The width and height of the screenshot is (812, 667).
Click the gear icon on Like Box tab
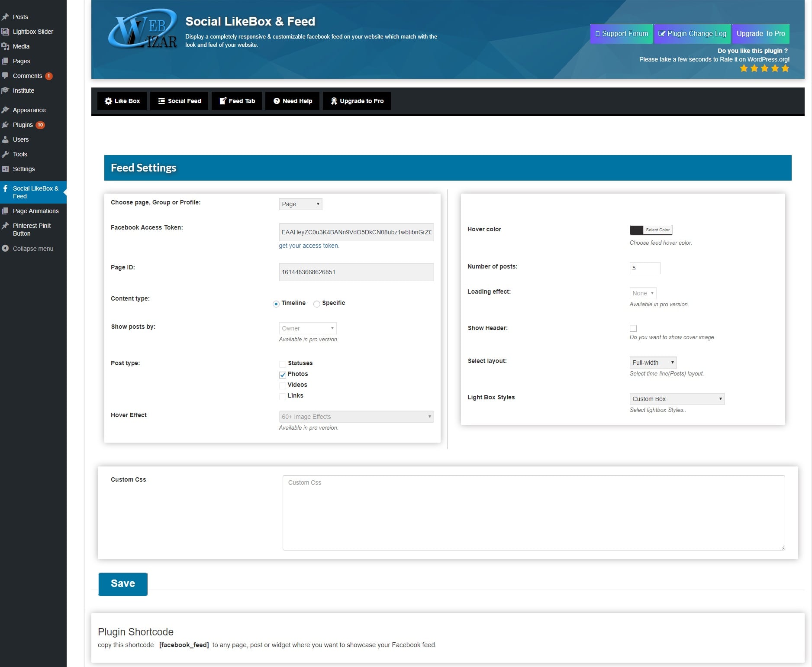108,101
